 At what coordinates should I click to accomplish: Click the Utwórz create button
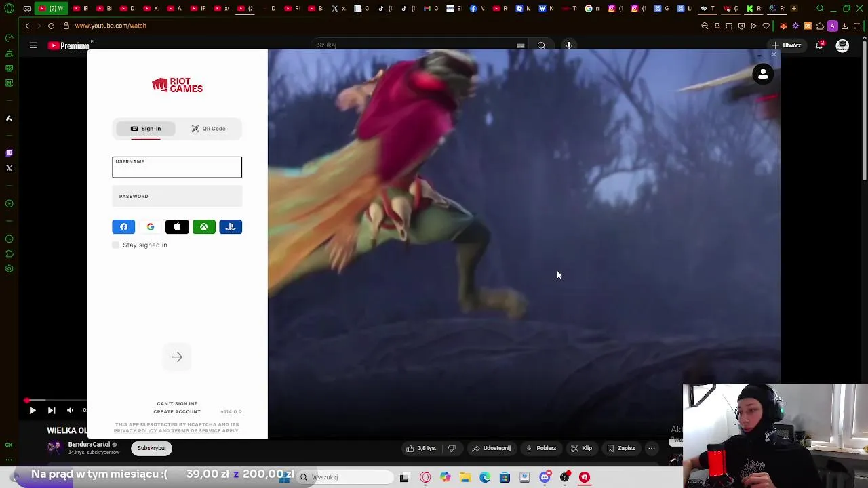click(x=787, y=45)
